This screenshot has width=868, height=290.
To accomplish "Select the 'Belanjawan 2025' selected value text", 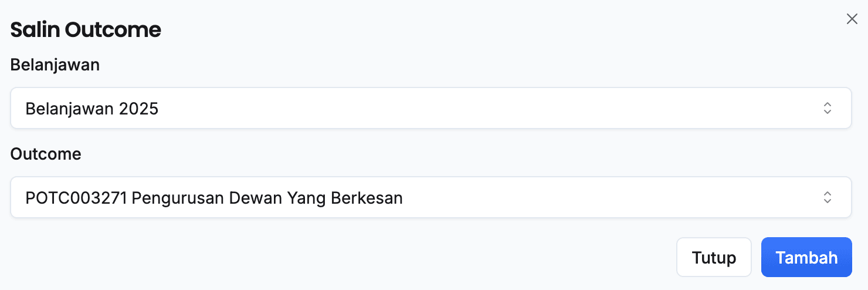I will (92, 109).
